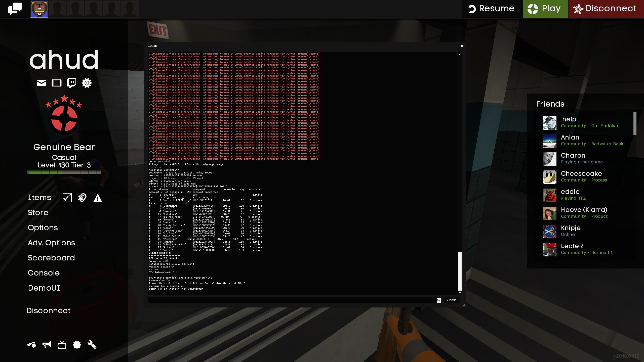The height and width of the screenshot is (362, 644).
Task: Open the mail envelope icon
Action: (42, 83)
